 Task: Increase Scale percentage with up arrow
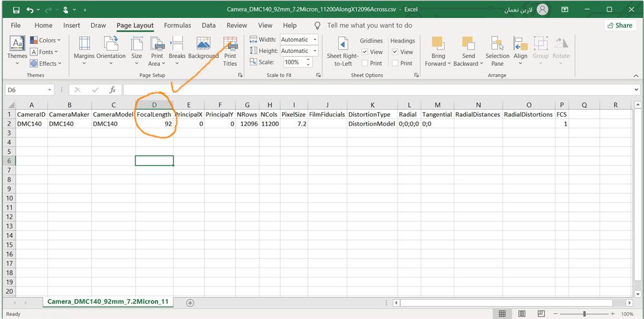309,61
